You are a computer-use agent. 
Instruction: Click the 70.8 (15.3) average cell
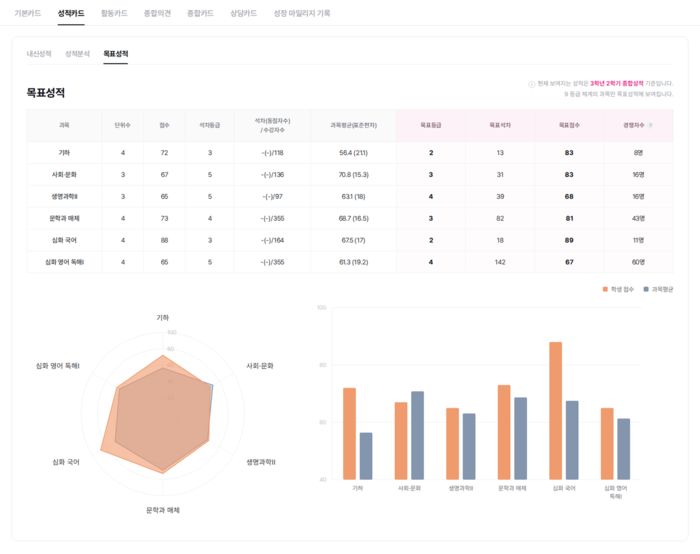[354, 175]
